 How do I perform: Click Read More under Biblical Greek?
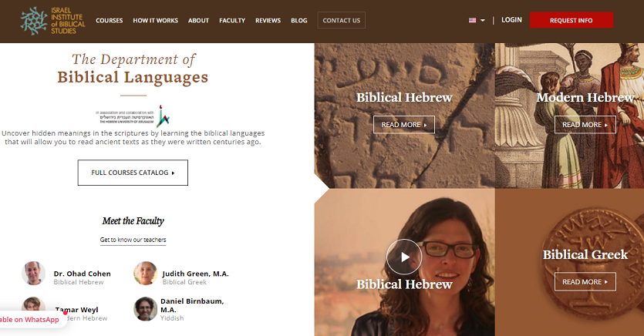pyautogui.click(x=585, y=282)
